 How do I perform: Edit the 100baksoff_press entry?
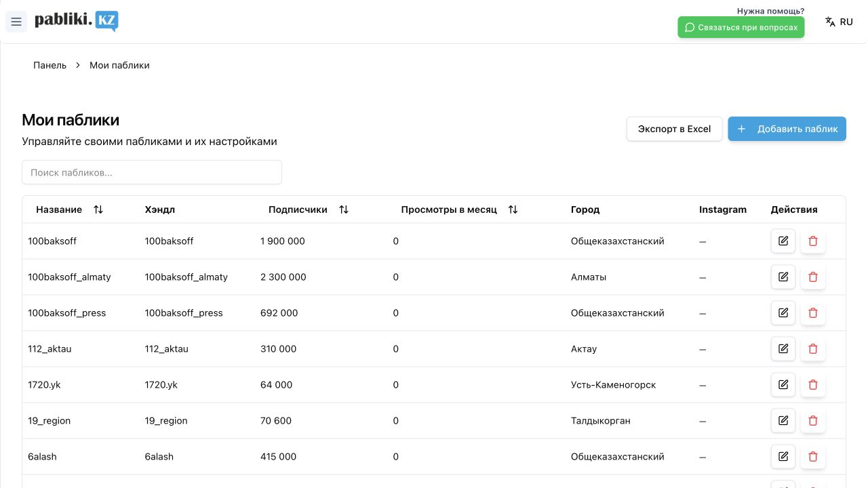783,312
